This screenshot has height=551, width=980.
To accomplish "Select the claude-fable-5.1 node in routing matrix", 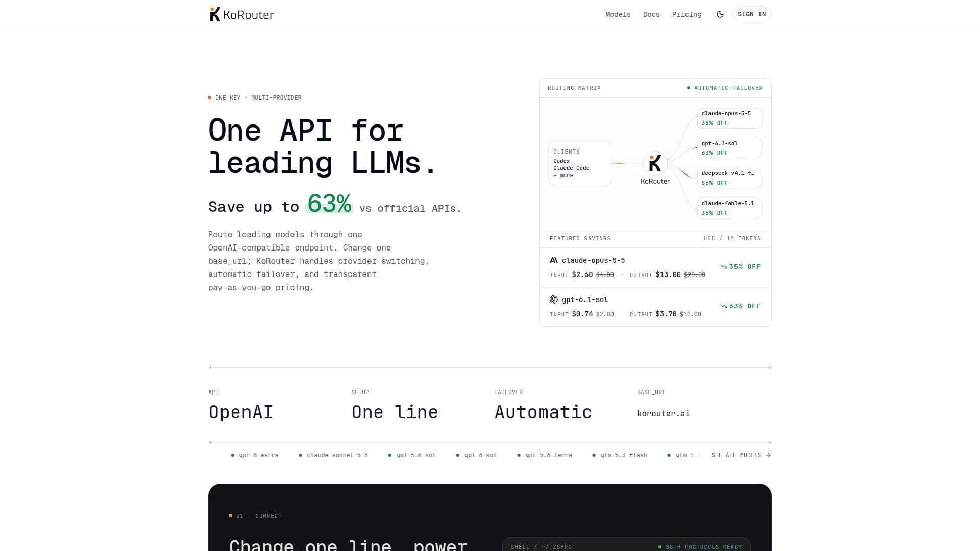I will 729,208.
